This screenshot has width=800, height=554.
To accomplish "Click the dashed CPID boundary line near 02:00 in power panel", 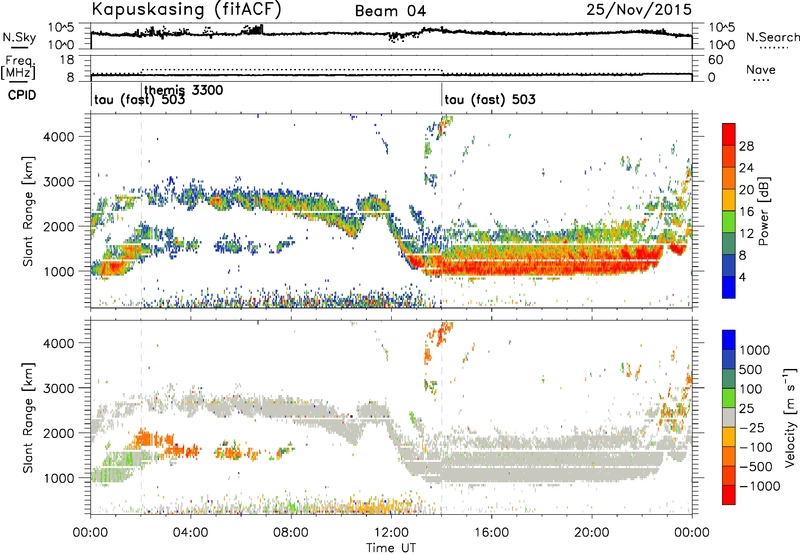I will click(141, 211).
